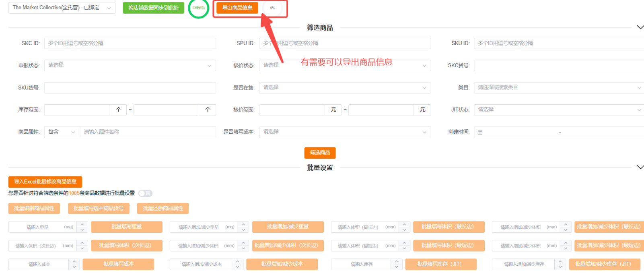The height and width of the screenshot is (273, 644).
Task: Click the 请输入体积 (次长边) input
Action: tap(43, 246)
